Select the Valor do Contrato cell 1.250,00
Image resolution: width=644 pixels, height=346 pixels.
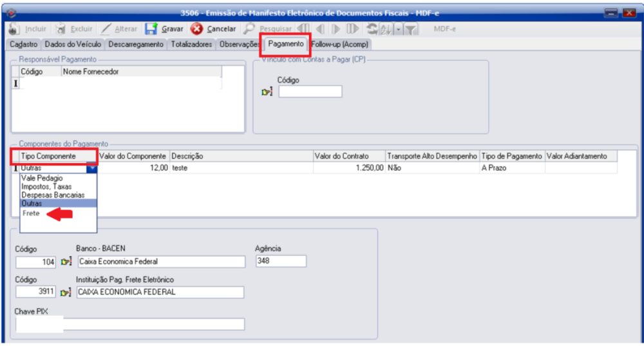click(x=348, y=168)
